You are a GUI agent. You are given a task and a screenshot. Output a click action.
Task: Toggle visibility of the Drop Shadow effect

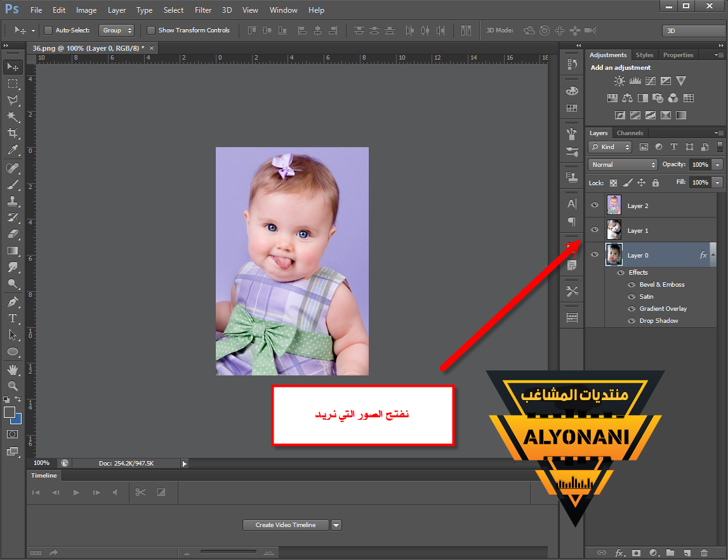[x=632, y=321]
